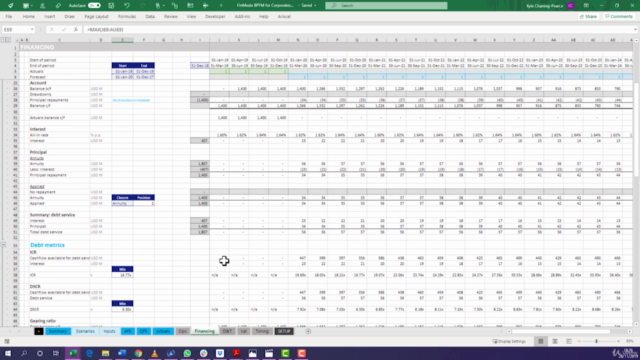This screenshot has height=360, width=640.
Task: Switch to the Timing sheet tab
Action: tap(262, 331)
